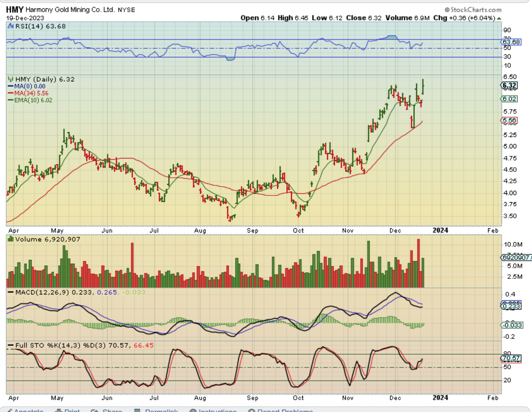532x412 pixels.
Task: Click the 5.25 price axis label
Action: point(510,135)
